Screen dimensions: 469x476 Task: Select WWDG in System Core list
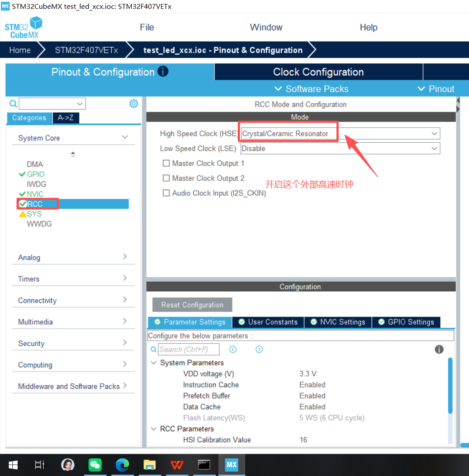coord(39,224)
